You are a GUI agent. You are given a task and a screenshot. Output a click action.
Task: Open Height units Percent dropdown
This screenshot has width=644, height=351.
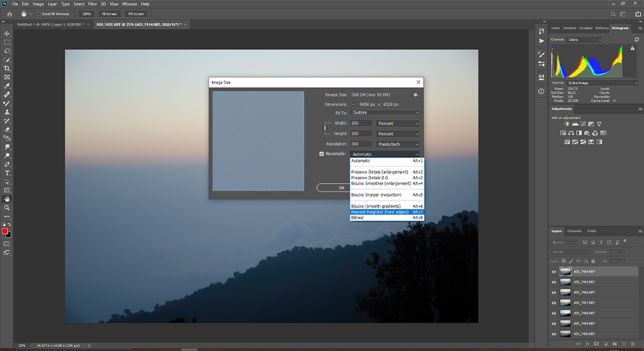click(398, 134)
